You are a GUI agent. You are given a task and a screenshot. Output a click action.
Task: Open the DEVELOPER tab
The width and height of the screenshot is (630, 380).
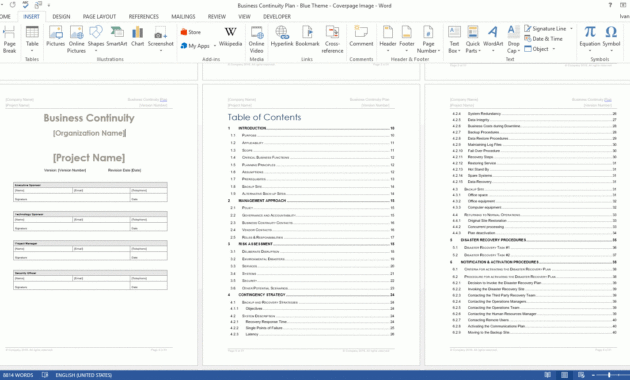[x=277, y=16]
